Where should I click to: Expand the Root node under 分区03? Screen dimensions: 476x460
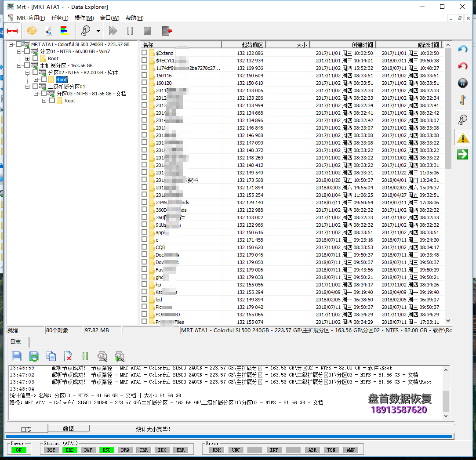(x=44, y=101)
